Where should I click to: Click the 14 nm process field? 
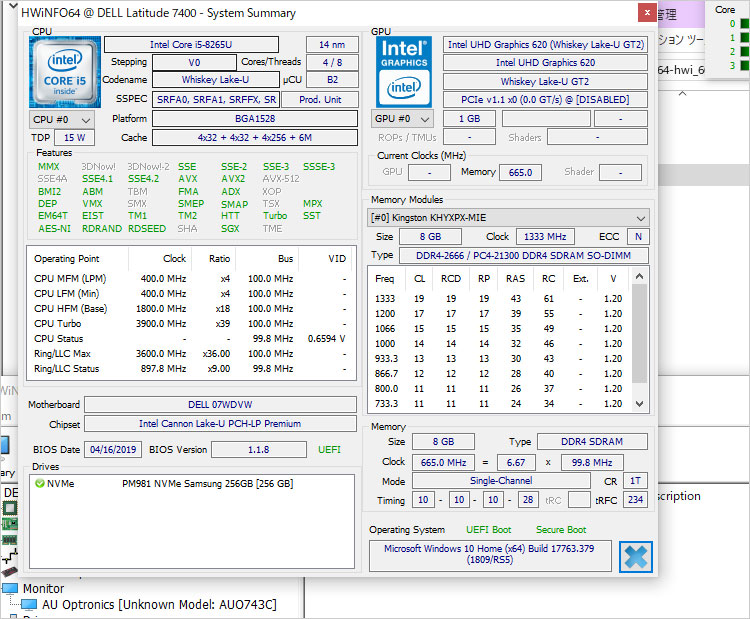(x=332, y=44)
